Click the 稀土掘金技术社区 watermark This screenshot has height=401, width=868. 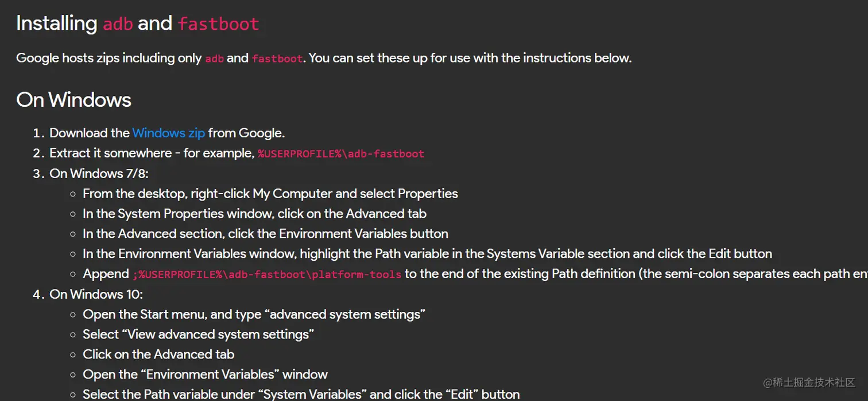point(809,382)
